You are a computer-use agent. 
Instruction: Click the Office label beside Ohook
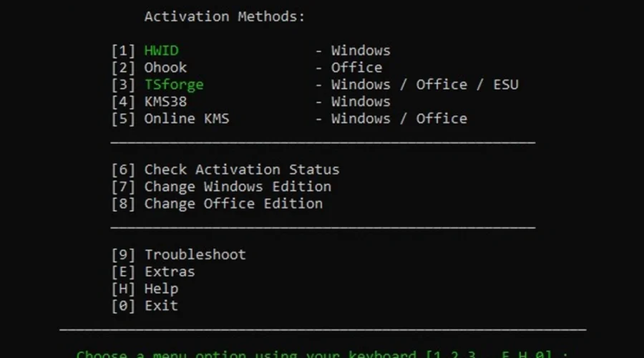356,68
